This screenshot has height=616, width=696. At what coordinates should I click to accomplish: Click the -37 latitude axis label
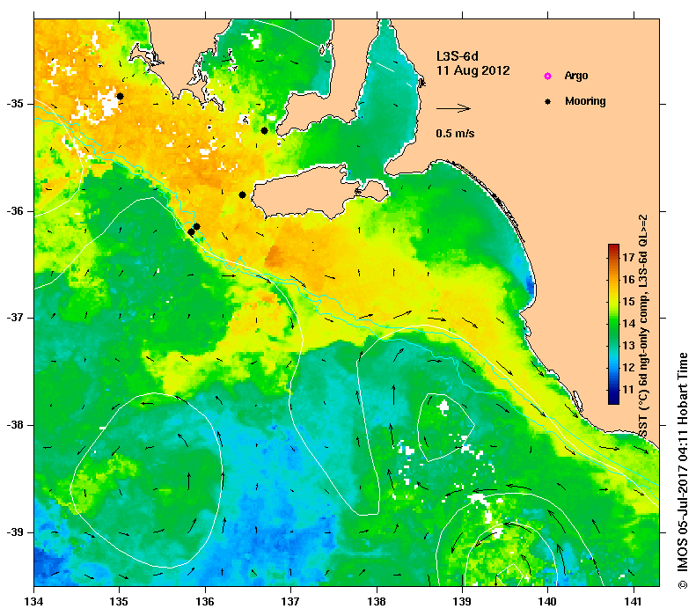15,318
